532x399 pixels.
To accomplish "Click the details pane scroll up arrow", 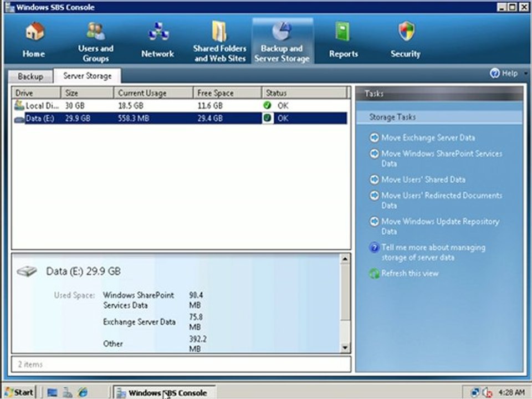I will coord(345,259).
